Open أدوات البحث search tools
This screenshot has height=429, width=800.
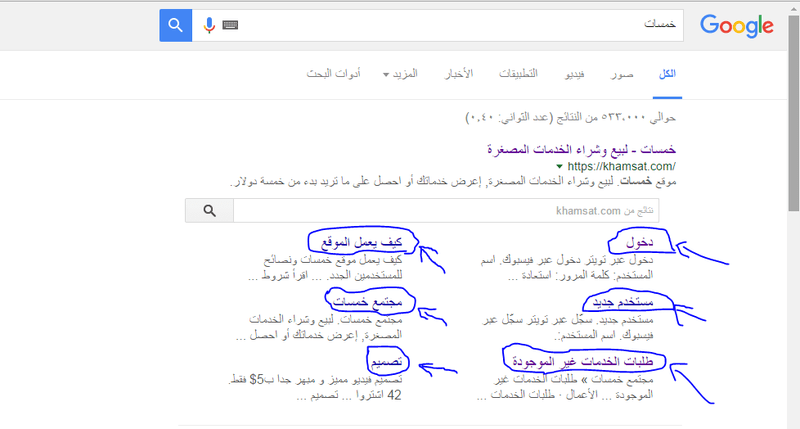pos(333,74)
